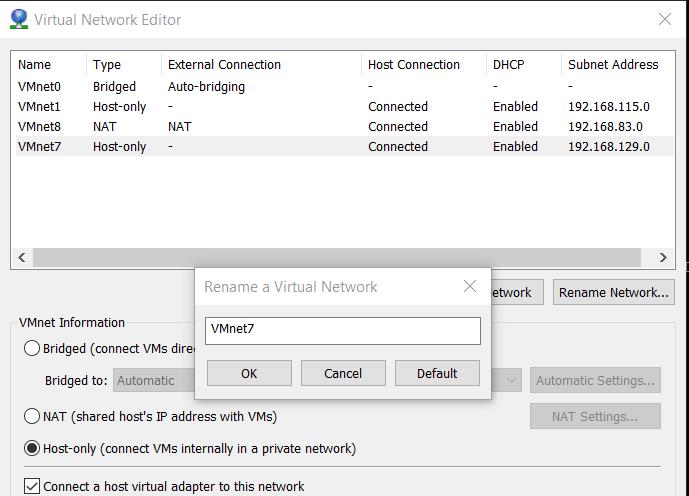Image resolution: width=689 pixels, height=496 pixels.
Task: Close the Virtual Network Editor window
Action: tap(664, 19)
